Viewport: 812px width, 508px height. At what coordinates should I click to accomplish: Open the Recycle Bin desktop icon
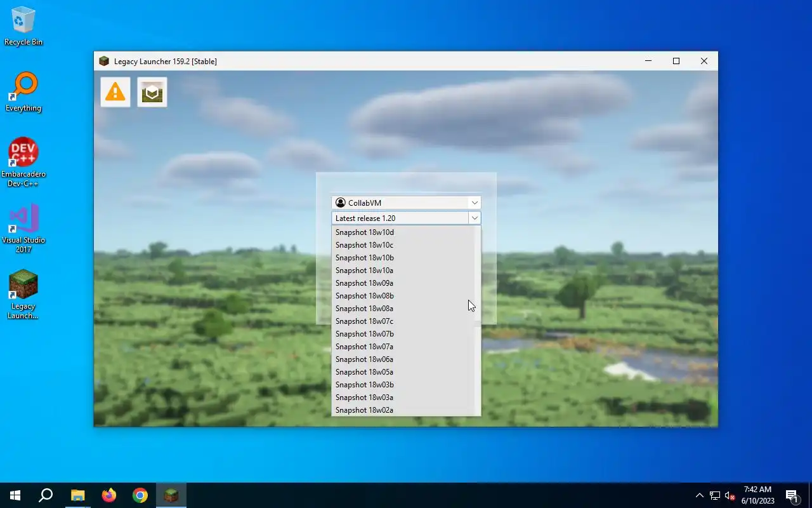[23, 27]
